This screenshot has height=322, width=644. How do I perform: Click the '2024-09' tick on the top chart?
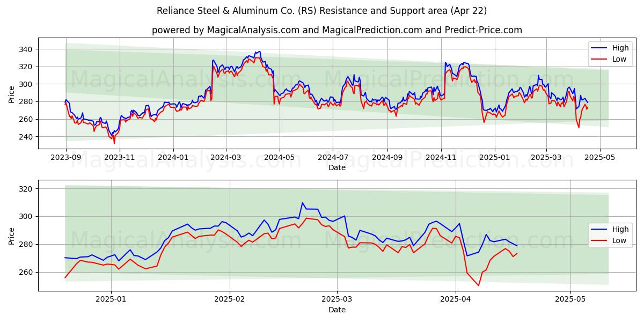pos(387,158)
